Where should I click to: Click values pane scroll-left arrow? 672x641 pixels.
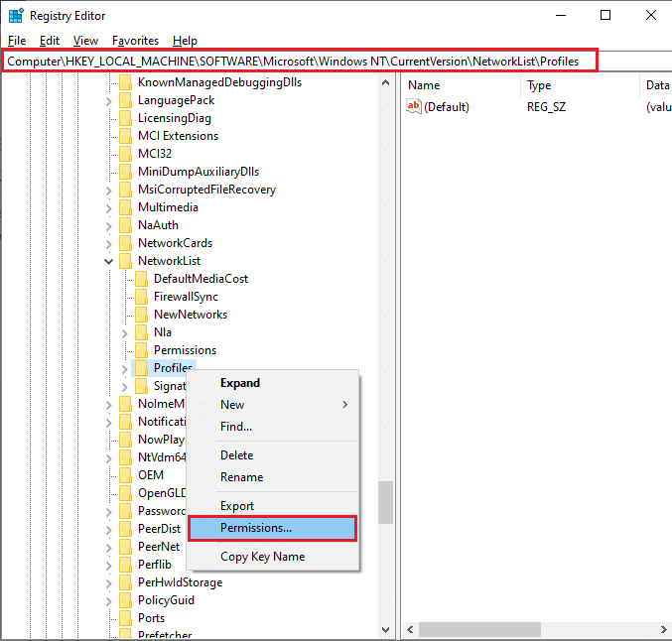(410, 629)
